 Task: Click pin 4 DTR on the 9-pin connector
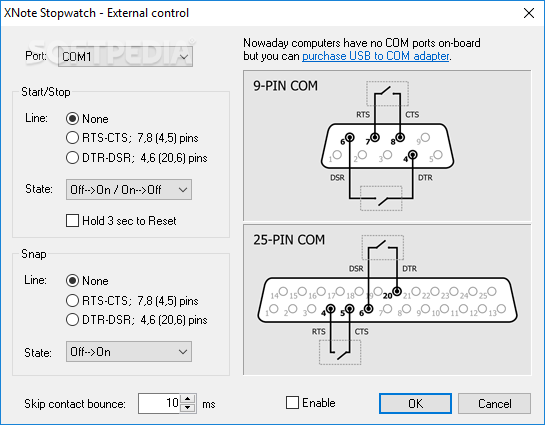tap(413, 155)
